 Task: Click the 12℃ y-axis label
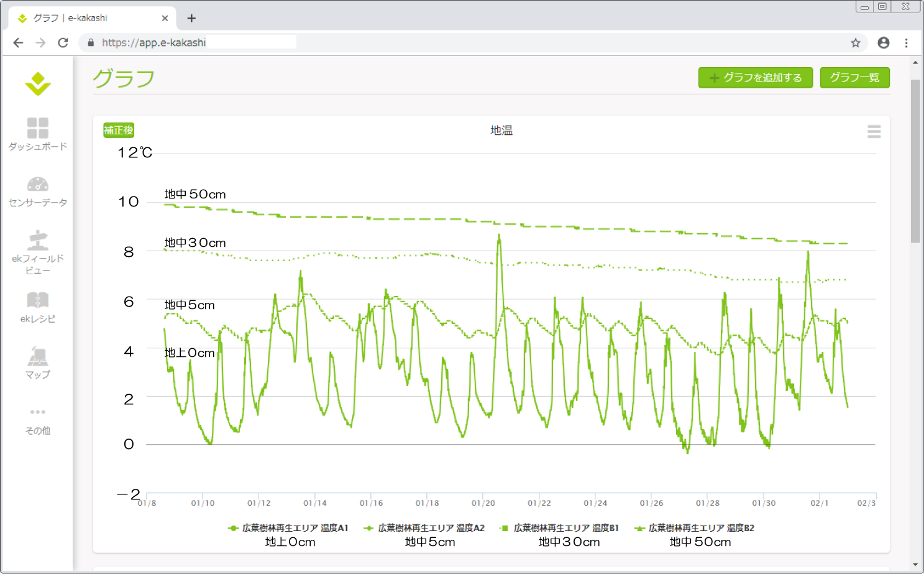(x=135, y=152)
